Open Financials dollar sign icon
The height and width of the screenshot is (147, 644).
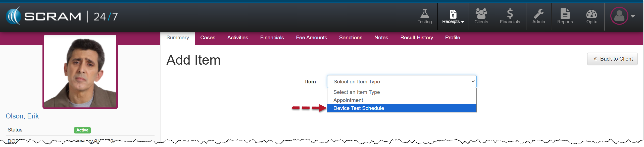pos(510,14)
